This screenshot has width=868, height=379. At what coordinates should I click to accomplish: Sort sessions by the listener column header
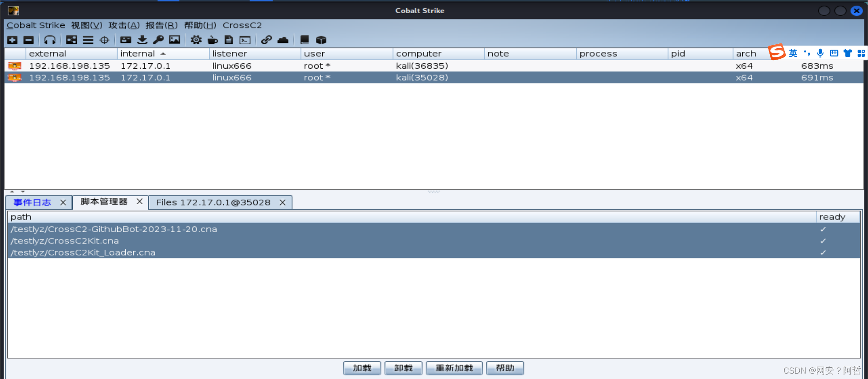click(255, 54)
